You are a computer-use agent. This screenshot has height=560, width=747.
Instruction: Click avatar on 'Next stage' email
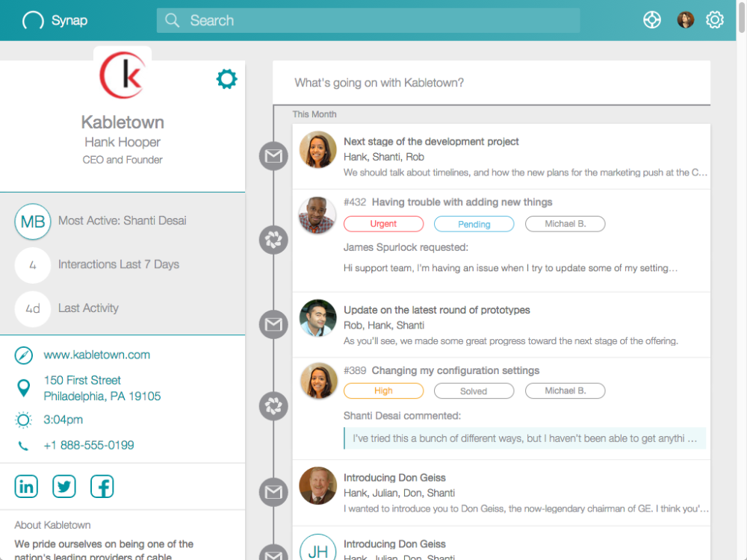[x=317, y=149]
